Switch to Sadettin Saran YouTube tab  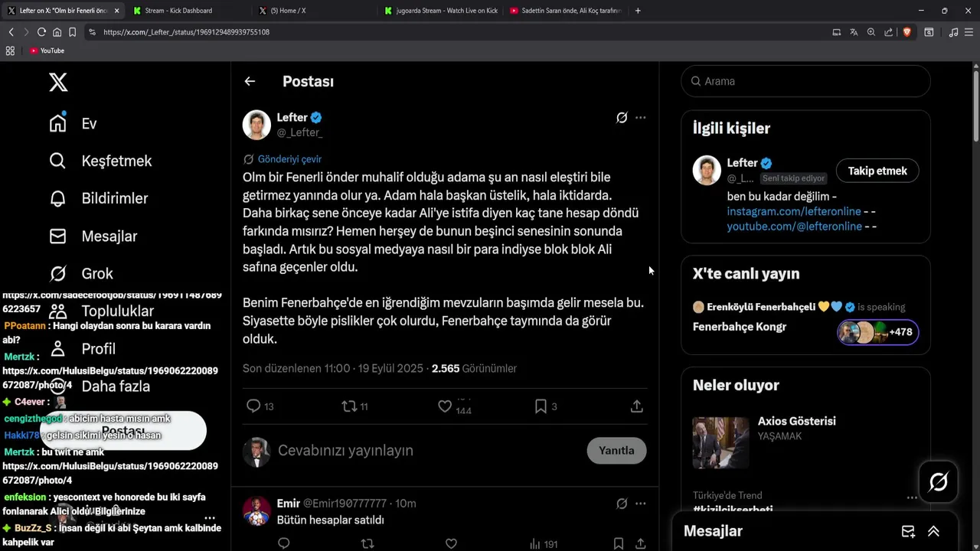565,11
